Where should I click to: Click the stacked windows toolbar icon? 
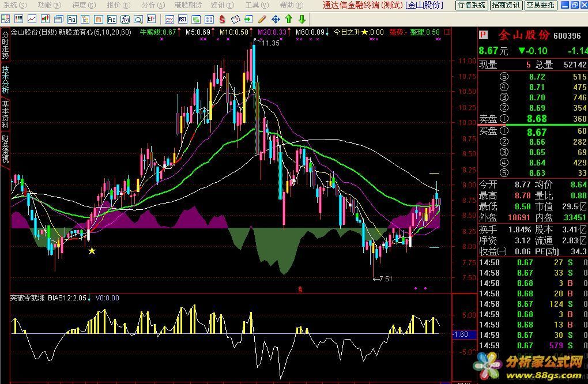(58, 19)
